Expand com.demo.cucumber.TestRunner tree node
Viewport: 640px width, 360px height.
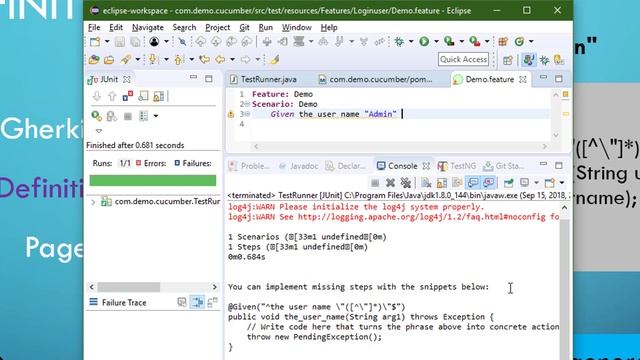[93, 202]
